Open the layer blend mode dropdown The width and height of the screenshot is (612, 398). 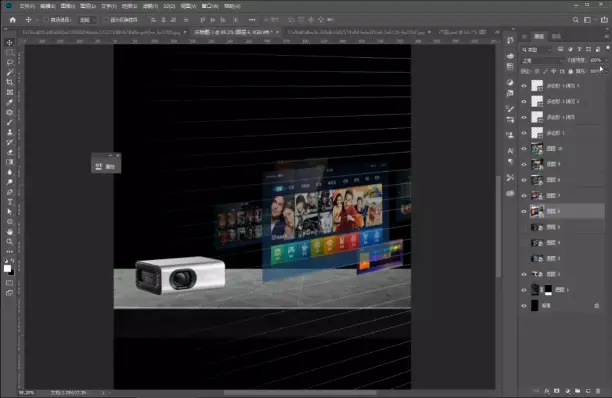pos(543,60)
